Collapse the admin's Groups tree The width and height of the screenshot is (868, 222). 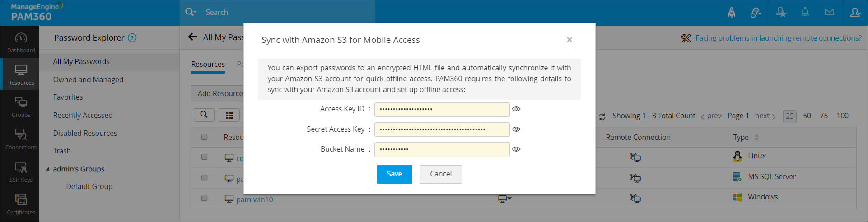coord(48,169)
